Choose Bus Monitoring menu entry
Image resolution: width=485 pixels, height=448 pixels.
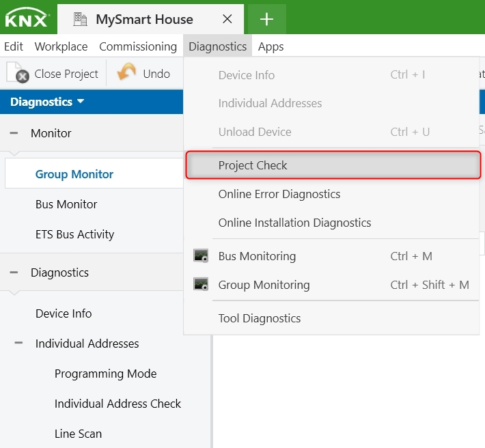tap(331, 256)
